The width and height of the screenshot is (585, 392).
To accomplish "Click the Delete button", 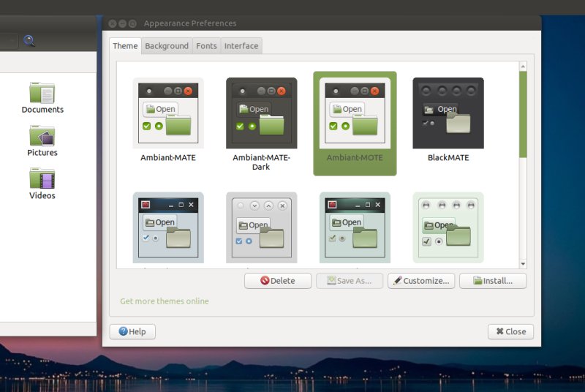I will (x=278, y=281).
